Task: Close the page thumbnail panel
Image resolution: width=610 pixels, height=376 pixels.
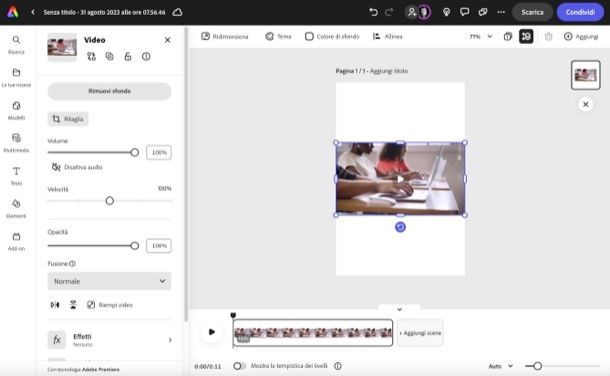Action: pos(585,104)
